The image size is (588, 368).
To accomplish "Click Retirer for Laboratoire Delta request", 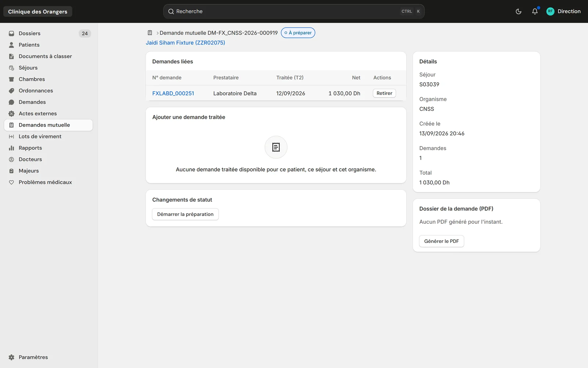I will click(x=384, y=93).
